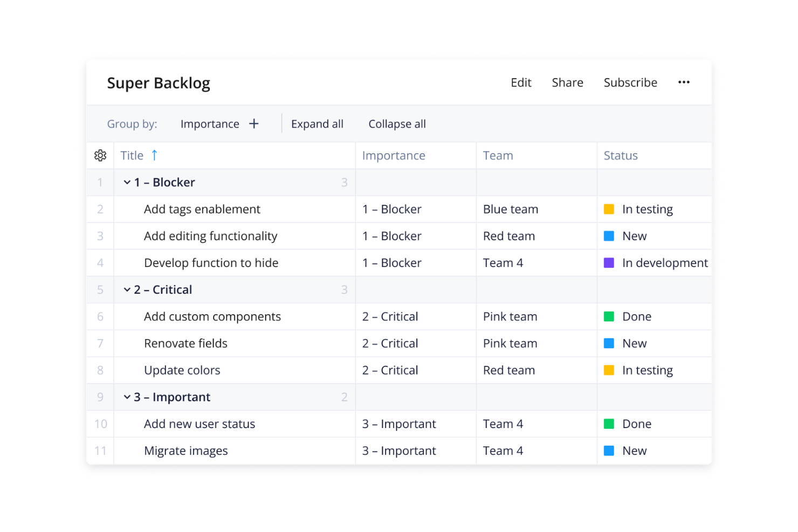Viewport: 798px width, 532px height.
Task: Click Done status text for Add custom components
Action: pos(637,316)
